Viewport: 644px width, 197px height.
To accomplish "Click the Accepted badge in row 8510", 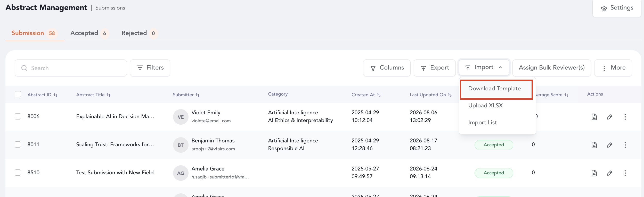I will [x=494, y=173].
